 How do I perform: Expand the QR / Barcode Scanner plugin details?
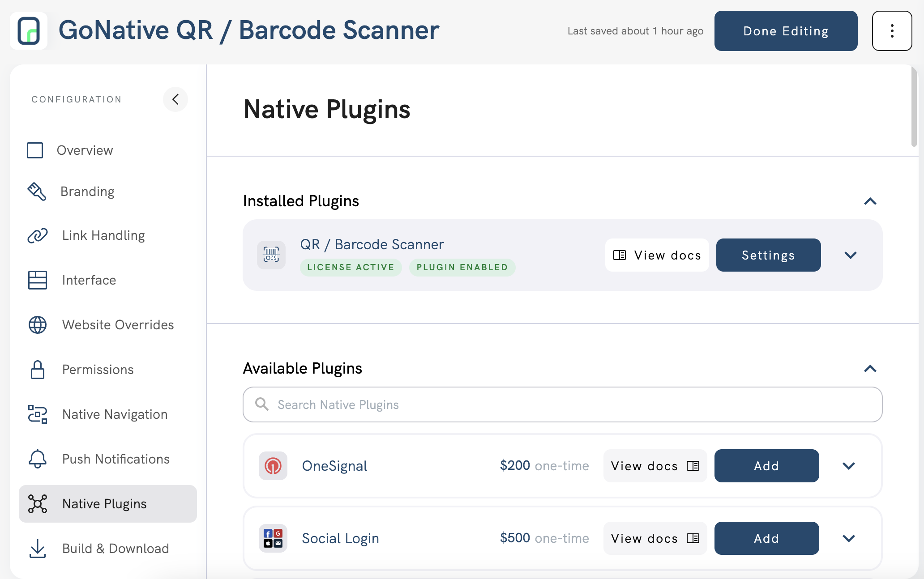pos(850,255)
